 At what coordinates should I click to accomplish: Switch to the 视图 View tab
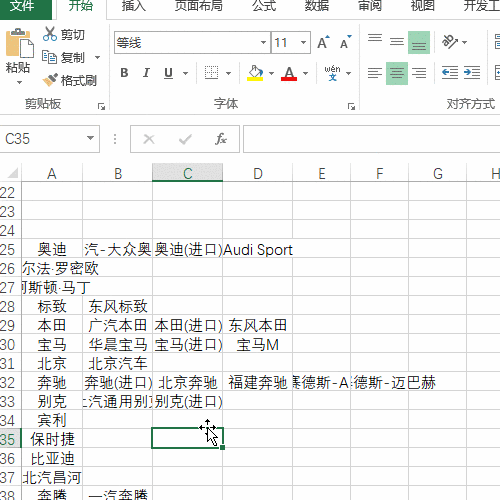[x=422, y=6]
